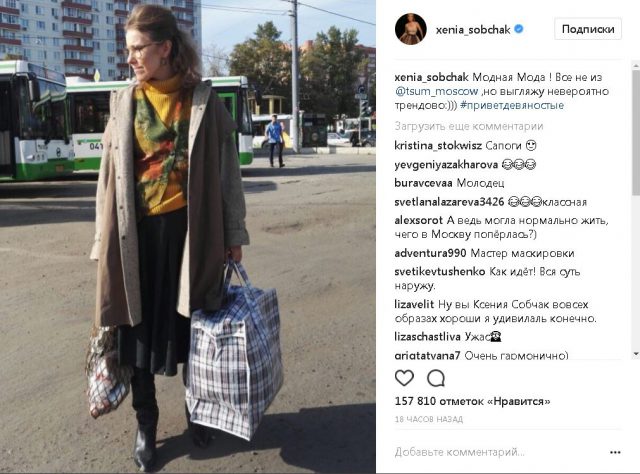The height and width of the screenshot is (474, 640).
Task: Open the xenia_sobchak username in the header
Action: point(473,29)
